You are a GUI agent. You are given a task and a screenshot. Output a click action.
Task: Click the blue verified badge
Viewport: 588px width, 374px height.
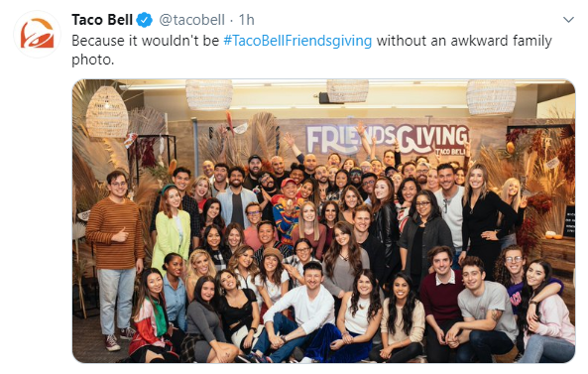click(145, 20)
